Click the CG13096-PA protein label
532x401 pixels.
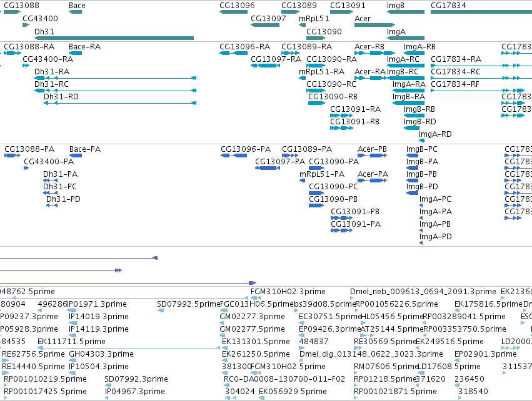click(246, 149)
